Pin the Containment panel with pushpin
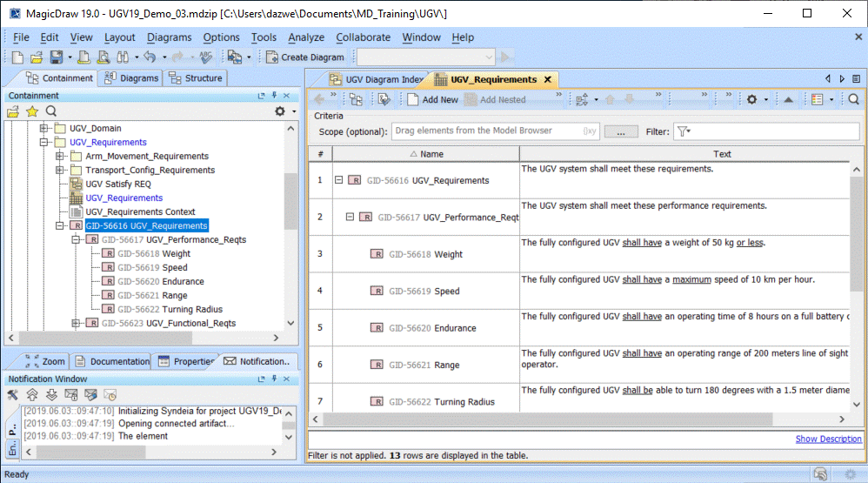The height and width of the screenshot is (483, 868). tap(274, 96)
